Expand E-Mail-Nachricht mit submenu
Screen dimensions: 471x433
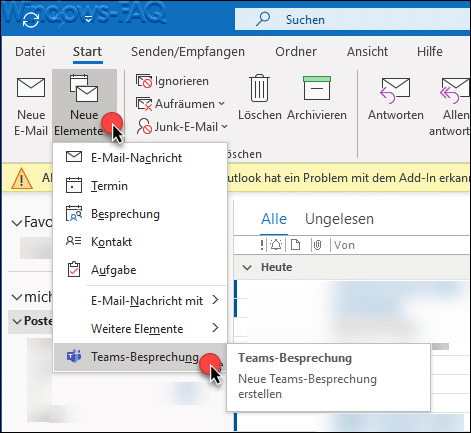(140, 301)
